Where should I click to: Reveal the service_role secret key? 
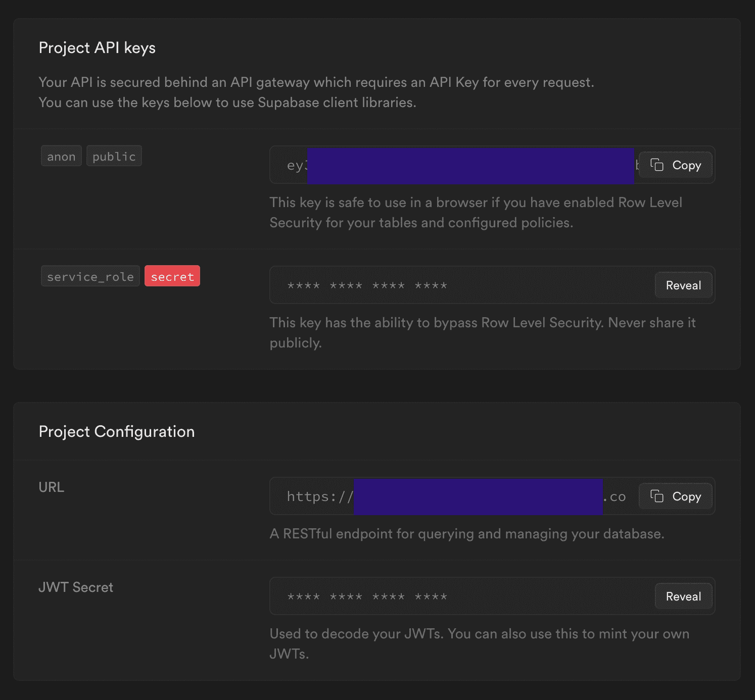(x=683, y=285)
